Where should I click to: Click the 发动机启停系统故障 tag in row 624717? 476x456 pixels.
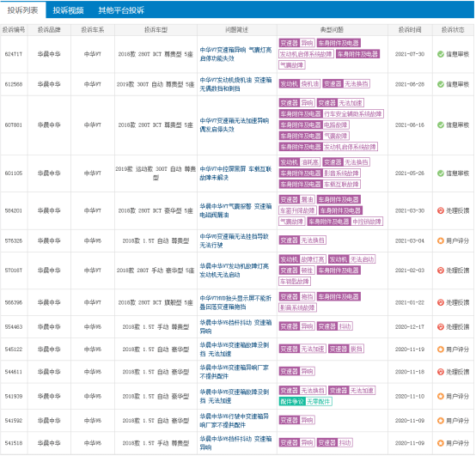pos(306,54)
